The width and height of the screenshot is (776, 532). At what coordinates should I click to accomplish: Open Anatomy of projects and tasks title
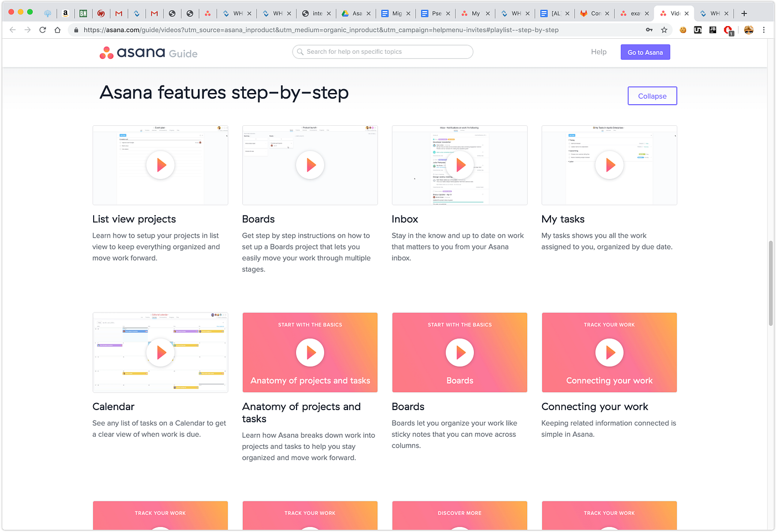pos(302,413)
